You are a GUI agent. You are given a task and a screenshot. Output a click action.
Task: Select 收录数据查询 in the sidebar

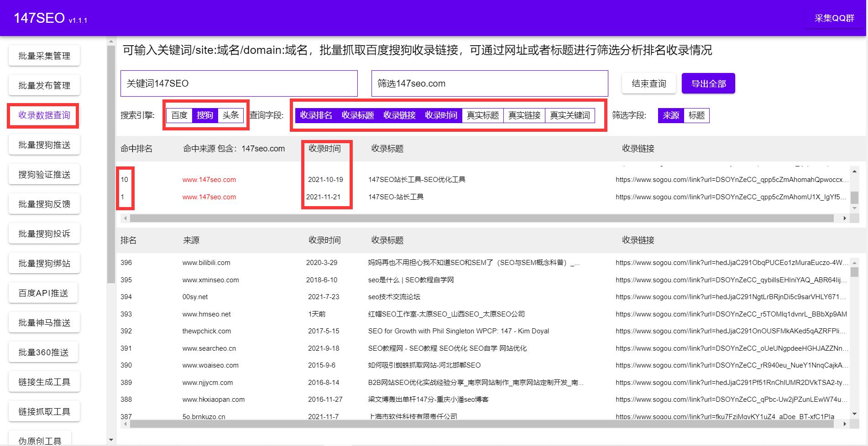[x=43, y=115]
